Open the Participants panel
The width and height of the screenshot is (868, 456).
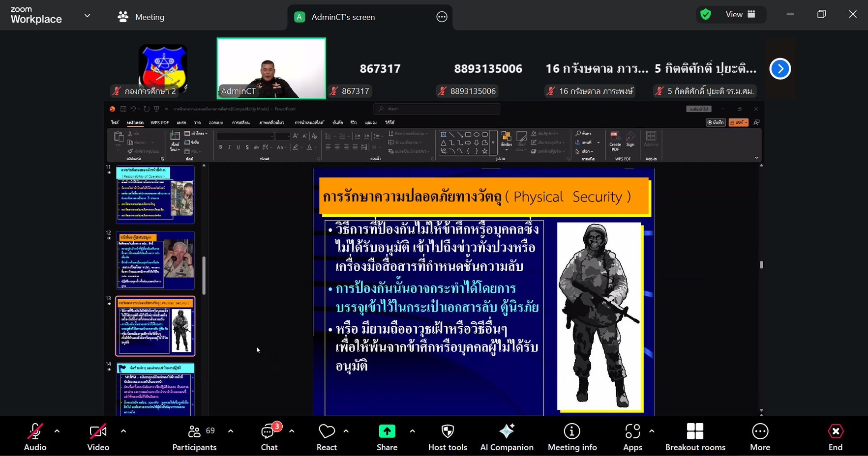pyautogui.click(x=194, y=437)
